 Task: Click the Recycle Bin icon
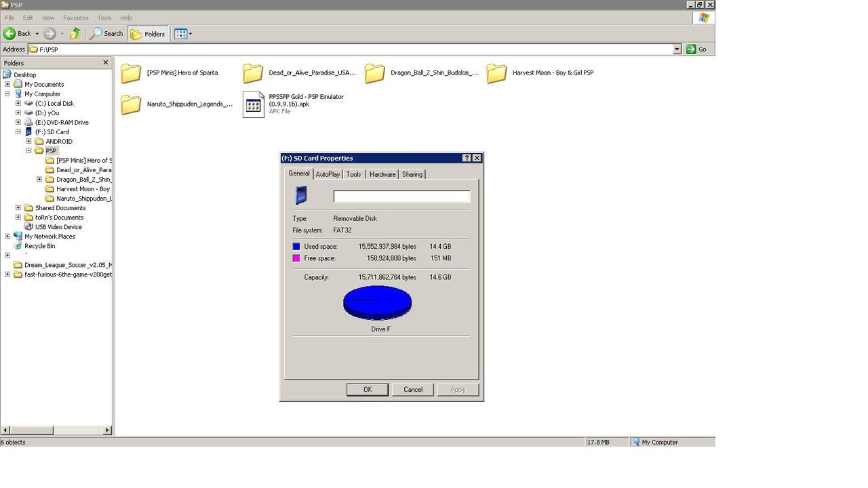(18, 246)
